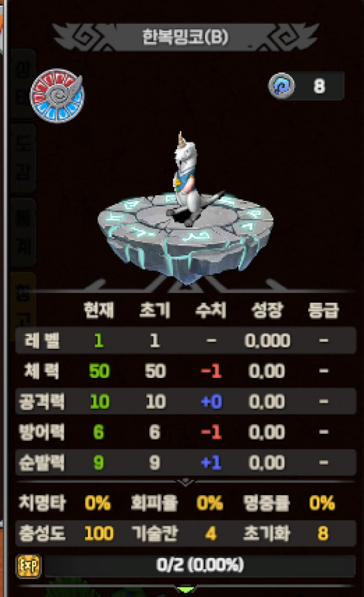Open the 도감 side tab
Image resolution: width=364 pixels, height=597 pixels.
click(x=23, y=158)
